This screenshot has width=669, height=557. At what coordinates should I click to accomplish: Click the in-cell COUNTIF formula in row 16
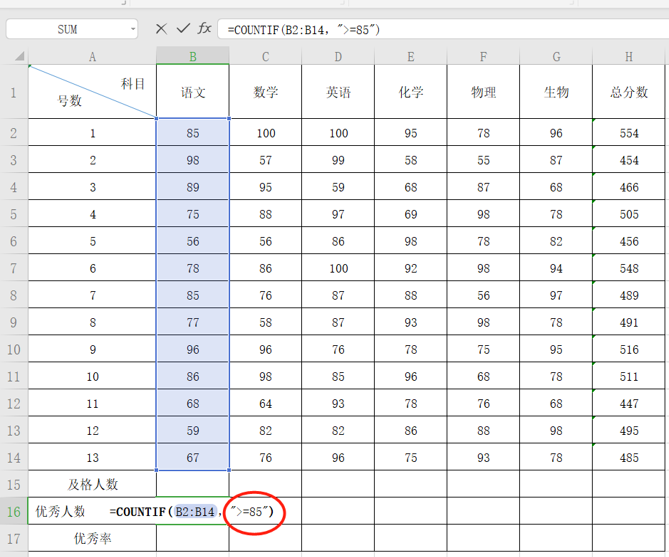tap(192, 511)
